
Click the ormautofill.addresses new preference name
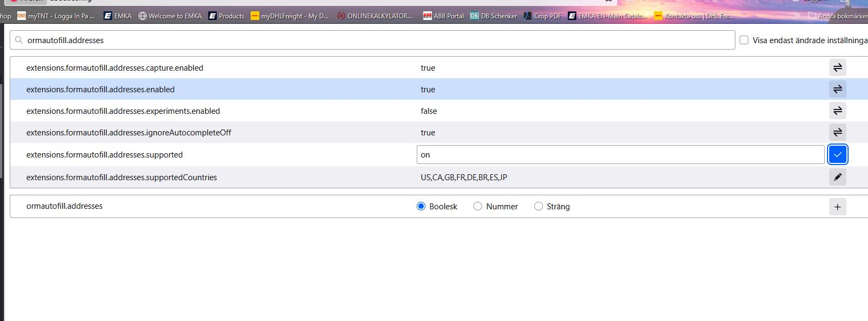click(64, 206)
